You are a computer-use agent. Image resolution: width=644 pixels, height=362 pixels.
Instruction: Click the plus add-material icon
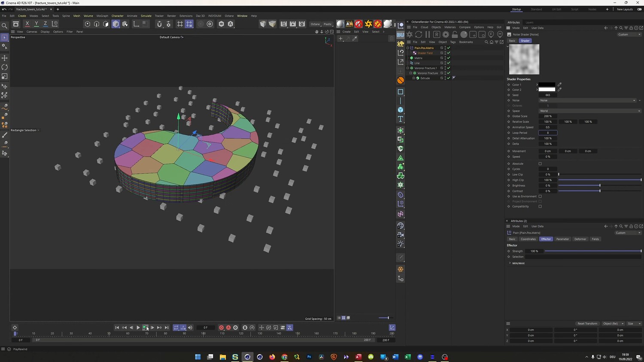(340, 39)
